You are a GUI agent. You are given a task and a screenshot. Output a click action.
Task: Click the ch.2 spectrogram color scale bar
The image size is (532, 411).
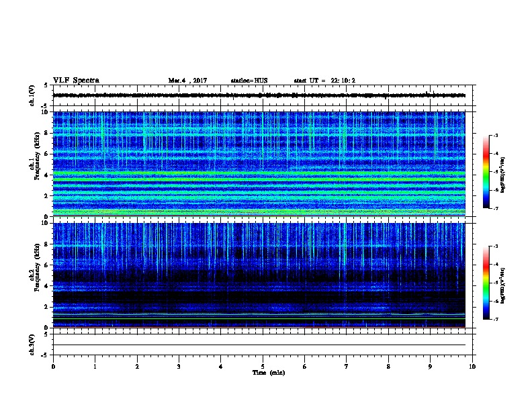pos(486,283)
